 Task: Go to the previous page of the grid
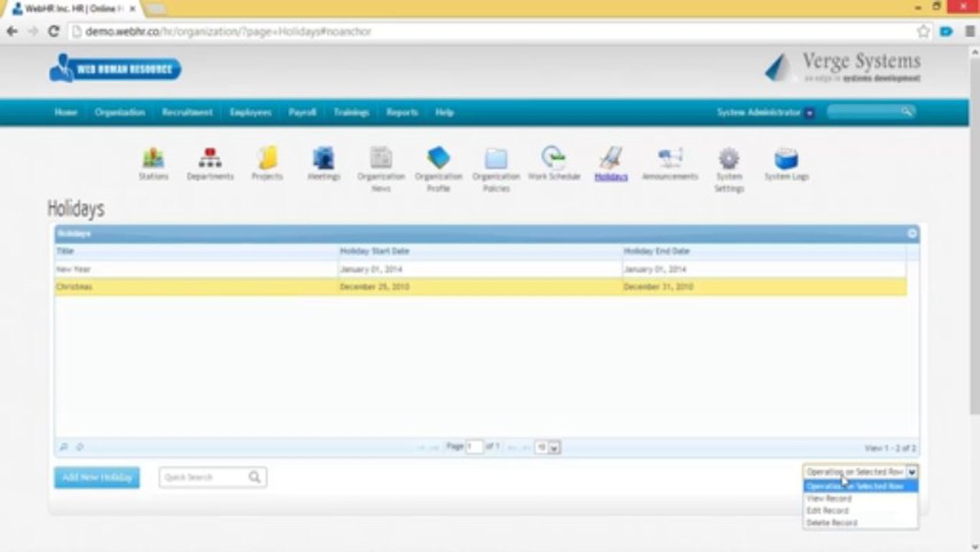pos(434,447)
